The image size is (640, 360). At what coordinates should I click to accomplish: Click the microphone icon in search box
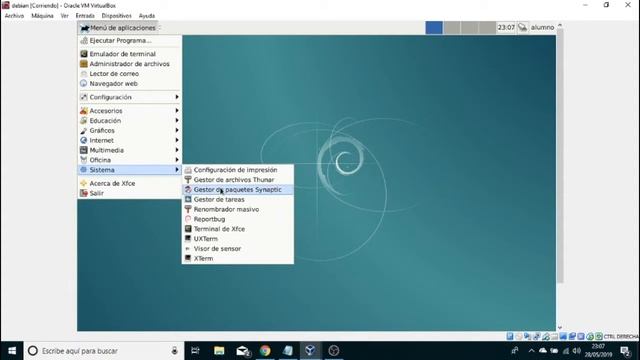(x=174, y=351)
